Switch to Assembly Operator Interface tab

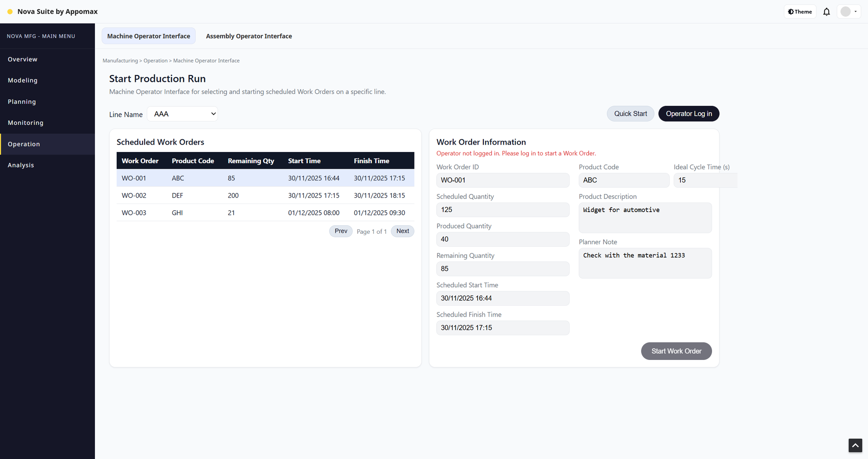[249, 36]
